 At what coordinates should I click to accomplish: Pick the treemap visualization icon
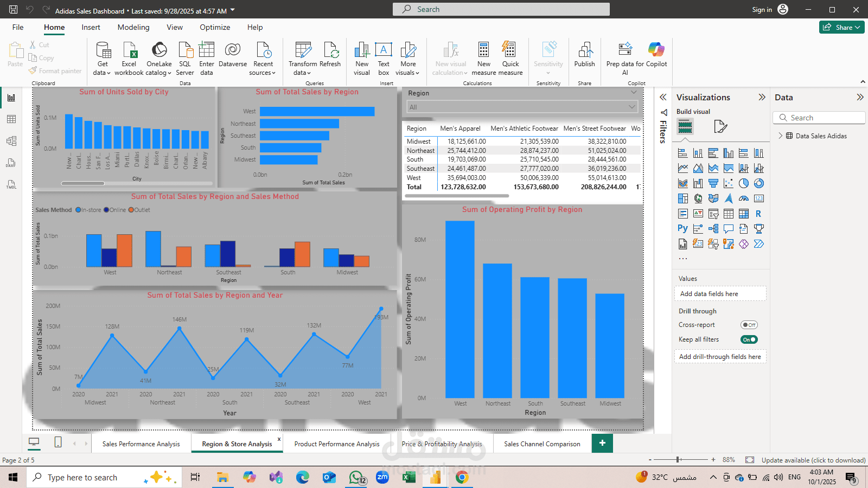683,199
